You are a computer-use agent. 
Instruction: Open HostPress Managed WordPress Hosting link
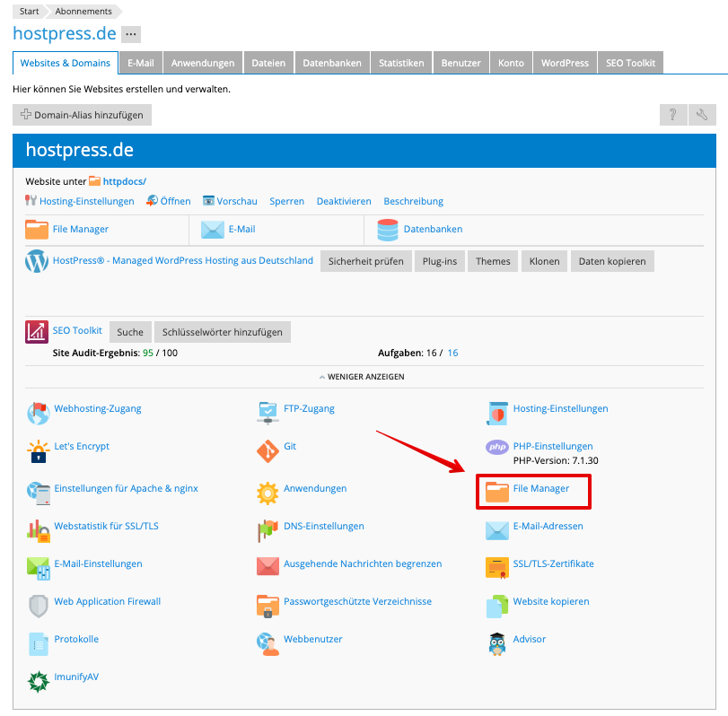coord(183,261)
